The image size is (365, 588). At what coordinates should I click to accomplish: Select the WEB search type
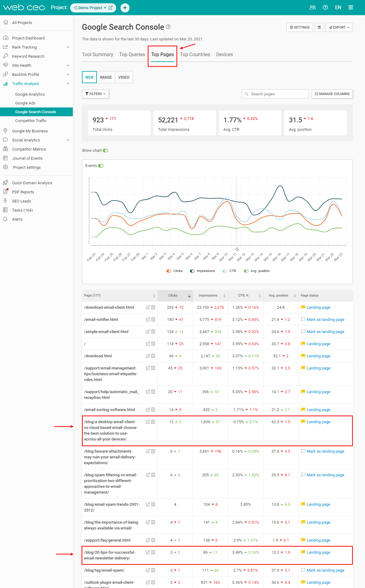click(89, 77)
